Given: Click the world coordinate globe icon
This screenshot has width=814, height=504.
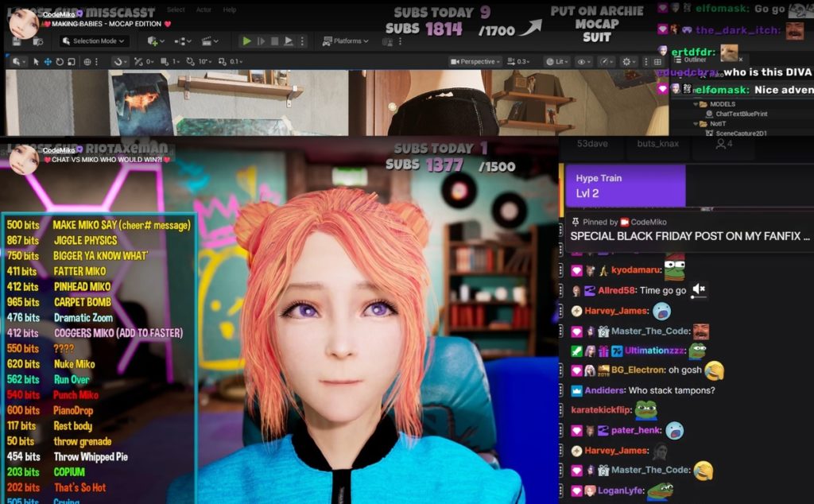Looking at the screenshot, I should (87, 61).
